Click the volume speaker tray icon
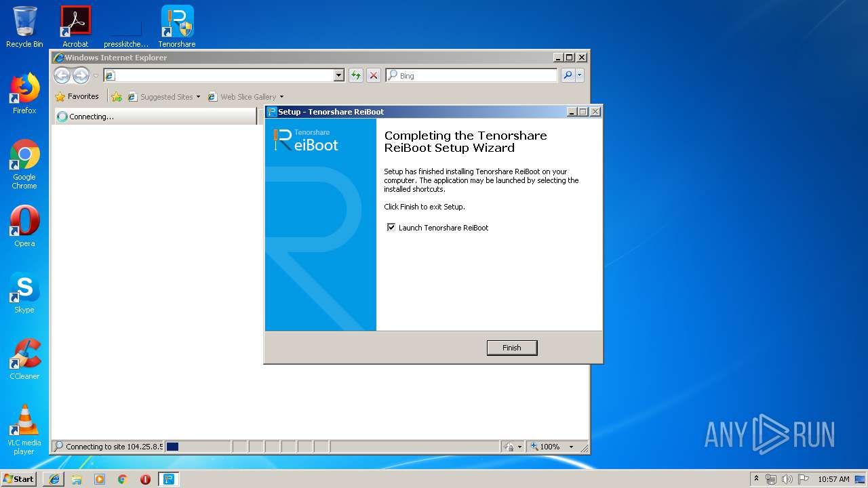The width and height of the screenshot is (868, 488). [x=787, y=479]
